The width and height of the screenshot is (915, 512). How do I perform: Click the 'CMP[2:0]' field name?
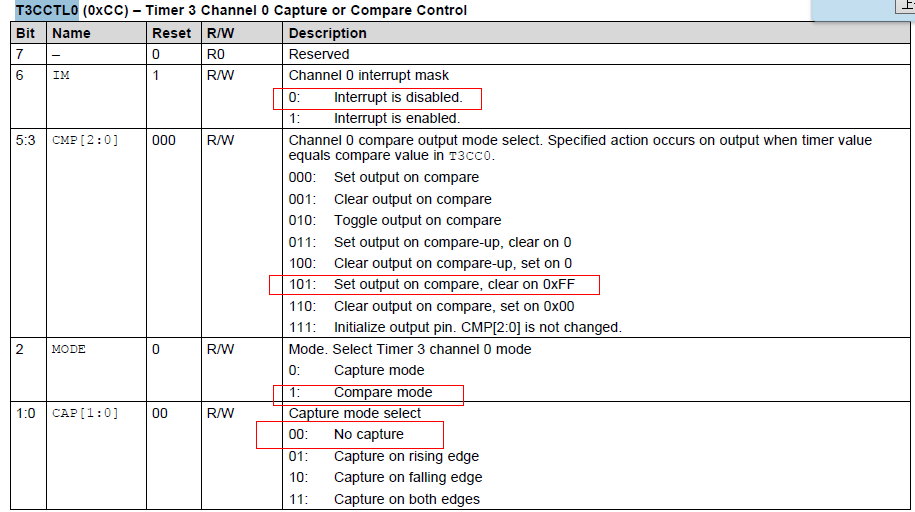(85, 140)
